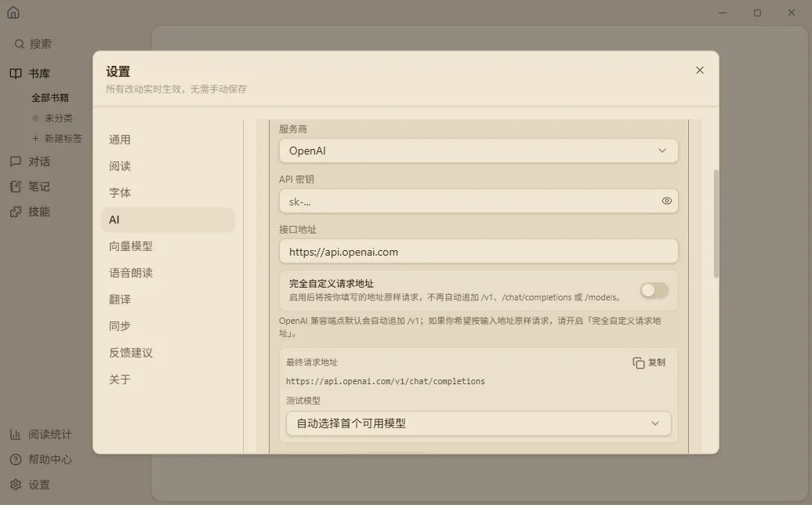Enable the 完全自定义请求地址 switch
Image resolution: width=812 pixels, height=505 pixels.
pyautogui.click(x=654, y=291)
